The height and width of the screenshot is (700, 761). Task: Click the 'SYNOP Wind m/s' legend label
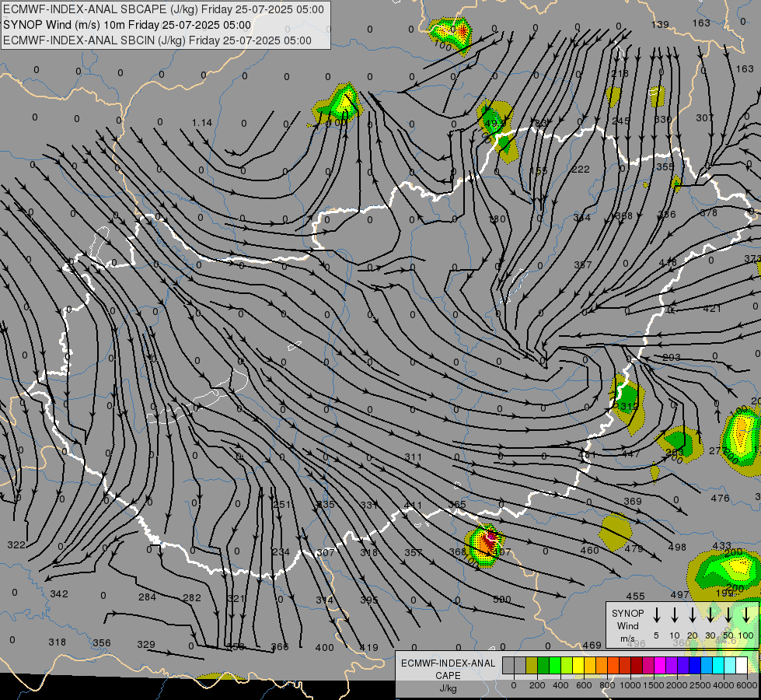[x=627, y=626]
